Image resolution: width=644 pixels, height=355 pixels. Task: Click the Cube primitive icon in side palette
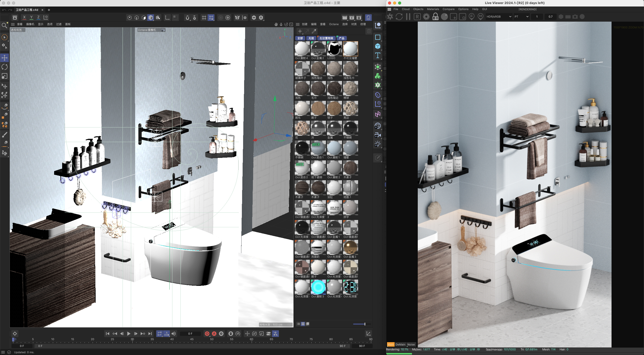377,46
